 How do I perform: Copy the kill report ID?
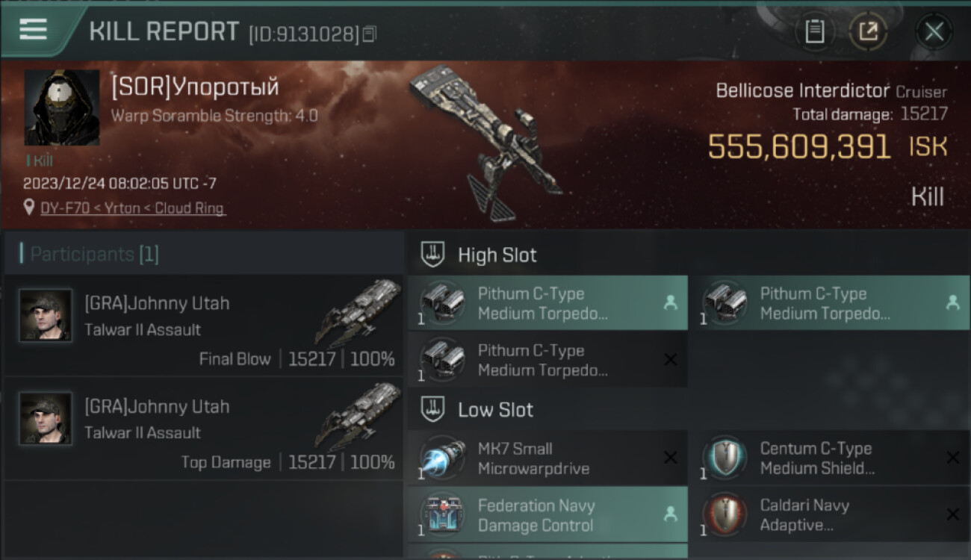click(x=370, y=34)
